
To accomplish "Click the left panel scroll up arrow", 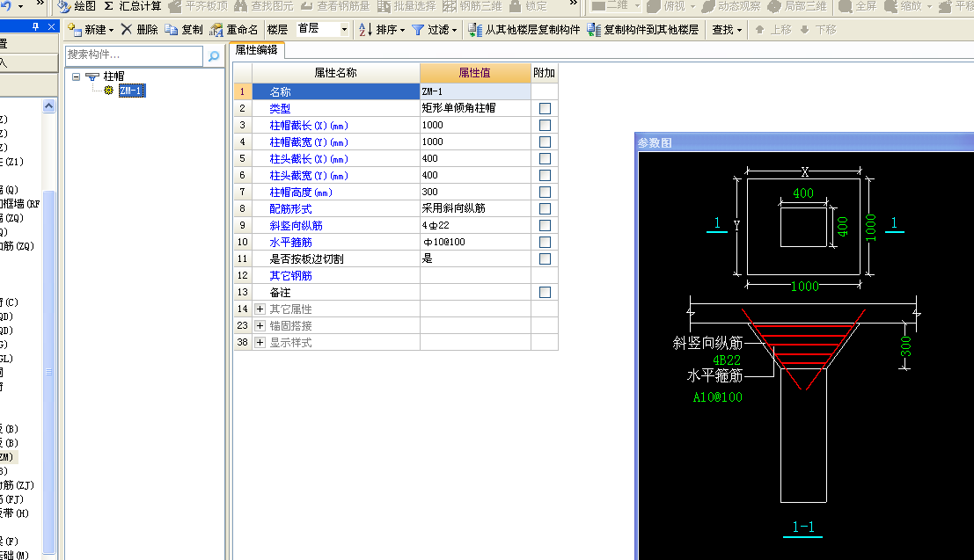I will [x=48, y=106].
